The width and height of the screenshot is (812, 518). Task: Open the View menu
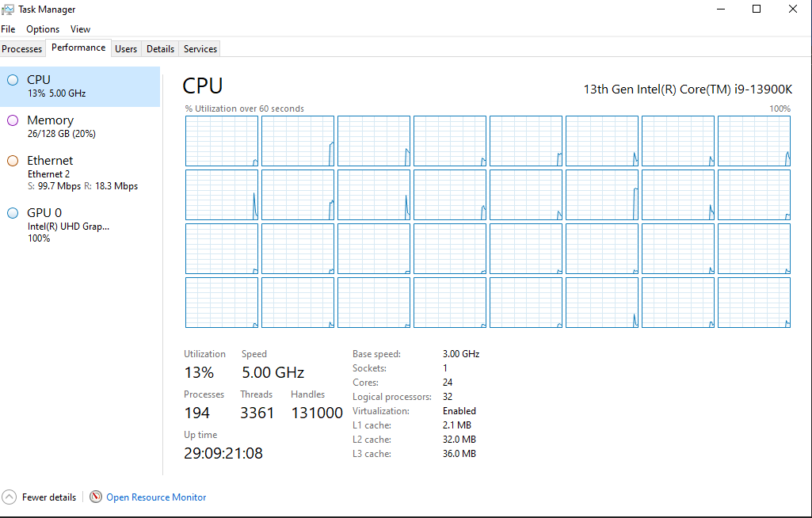80,29
